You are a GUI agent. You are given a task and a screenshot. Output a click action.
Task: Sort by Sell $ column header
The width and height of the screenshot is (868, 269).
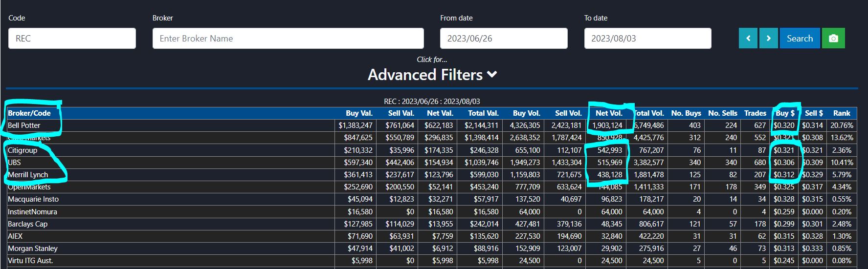coord(814,113)
